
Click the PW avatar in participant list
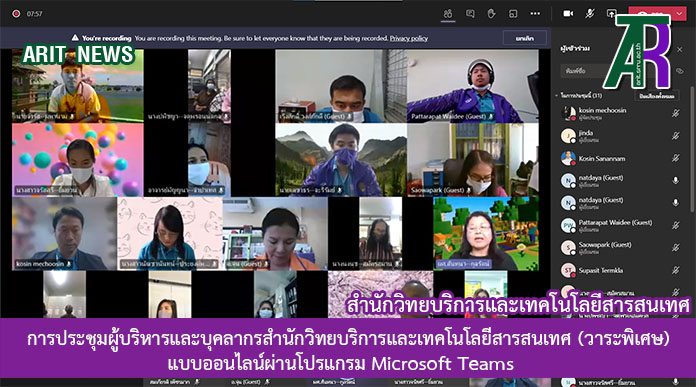tap(568, 225)
